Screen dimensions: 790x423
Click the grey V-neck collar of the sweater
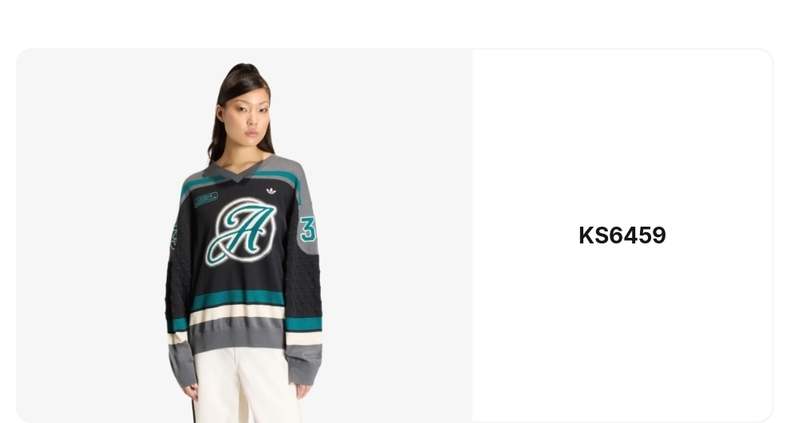(239, 170)
